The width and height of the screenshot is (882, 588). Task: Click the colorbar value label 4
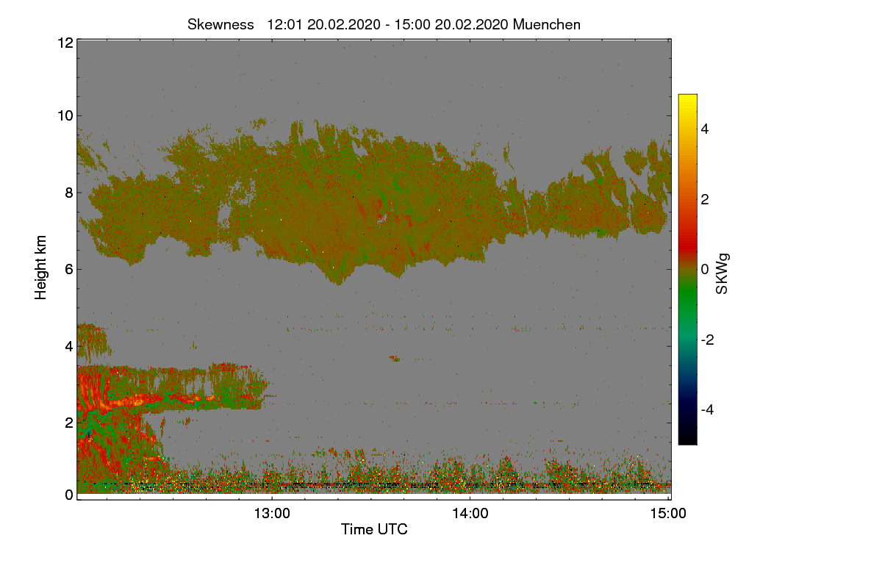704,129
